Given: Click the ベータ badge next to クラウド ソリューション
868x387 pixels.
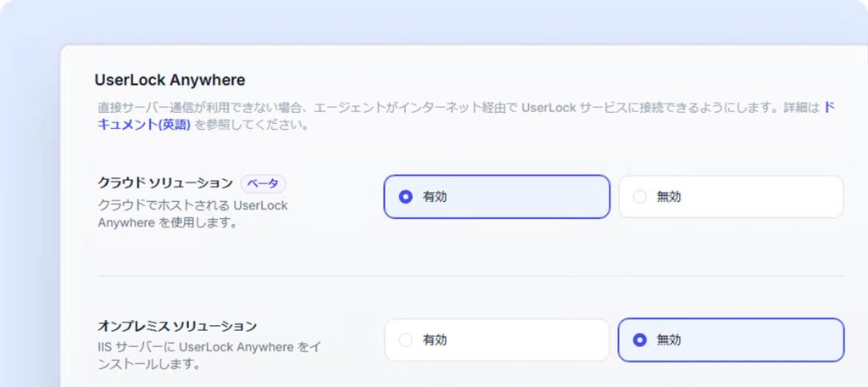Looking at the screenshot, I should point(263,183).
